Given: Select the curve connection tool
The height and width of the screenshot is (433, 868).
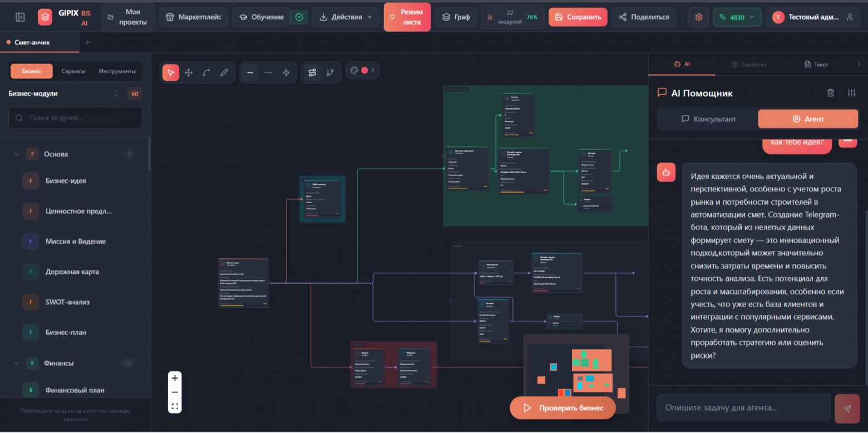Looking at the screenshot, I should pos(206,72).
